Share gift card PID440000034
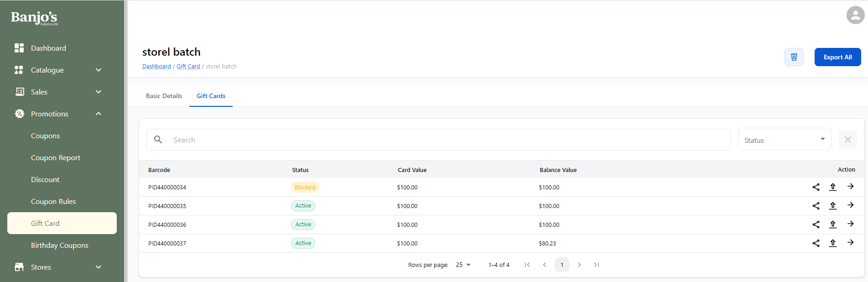Screen dimensions: 868x282 (816, 187)
